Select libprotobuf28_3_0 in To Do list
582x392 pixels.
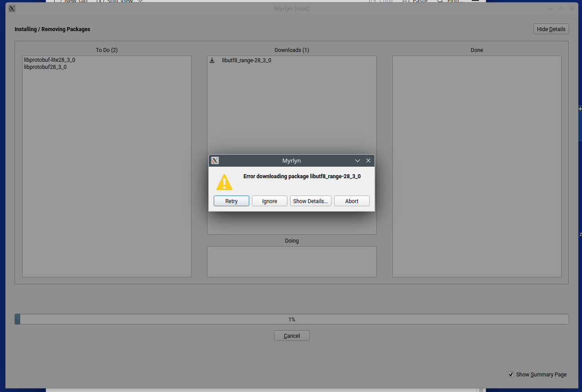45,67
